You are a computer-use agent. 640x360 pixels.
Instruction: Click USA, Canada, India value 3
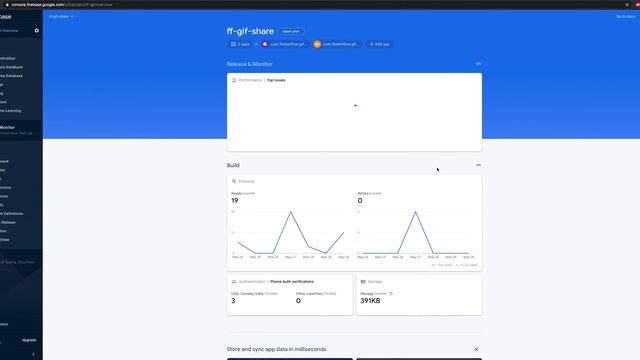[x=233, y=301]
